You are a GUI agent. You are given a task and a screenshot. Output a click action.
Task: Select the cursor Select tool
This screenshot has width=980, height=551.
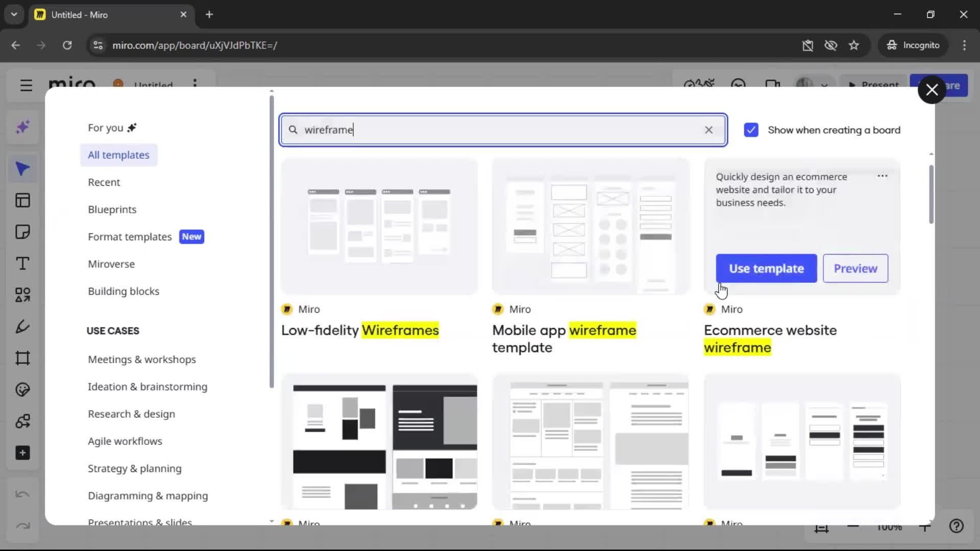click(x=22, y=169)
